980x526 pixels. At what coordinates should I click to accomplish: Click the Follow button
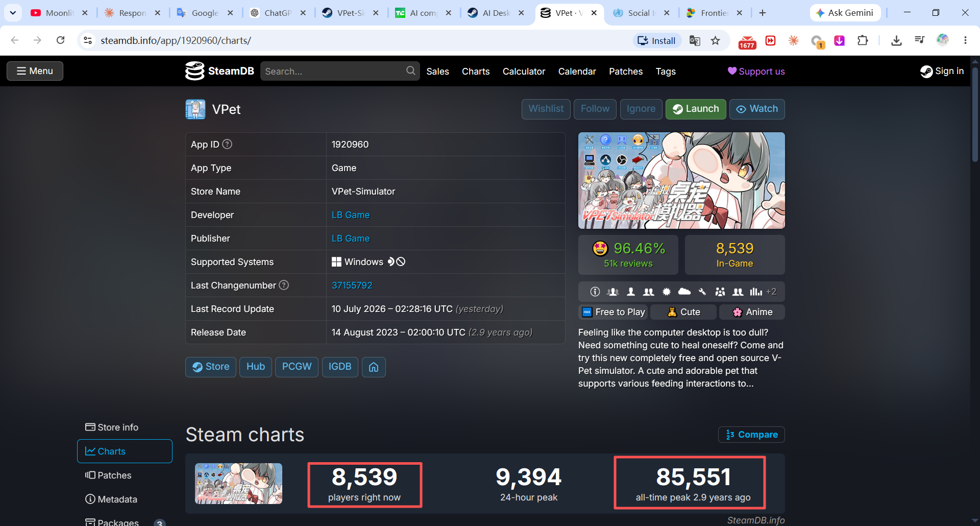[x=595, y=109]
